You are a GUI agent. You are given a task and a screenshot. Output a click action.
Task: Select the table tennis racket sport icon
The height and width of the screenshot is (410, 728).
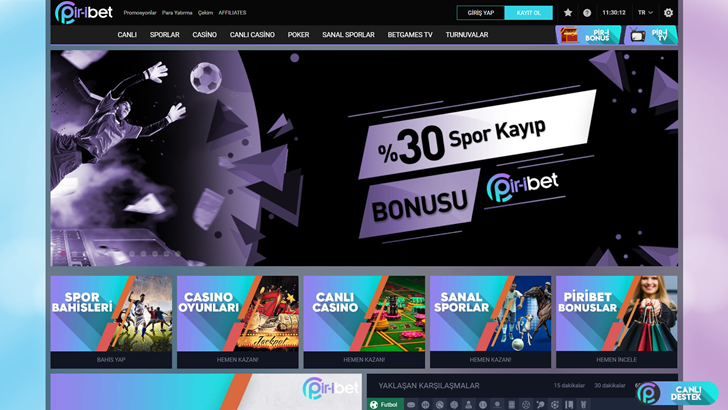[540, 405]
